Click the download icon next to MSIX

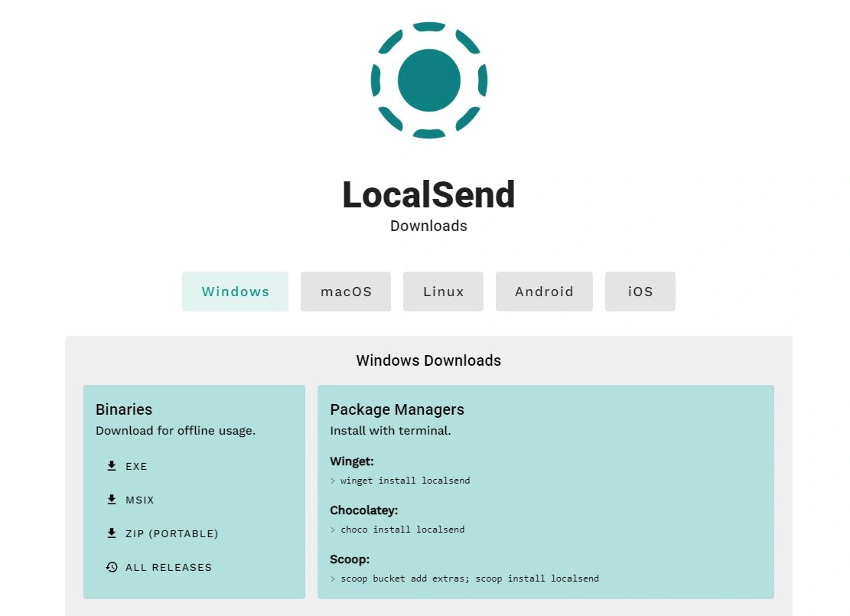(112, 500)
